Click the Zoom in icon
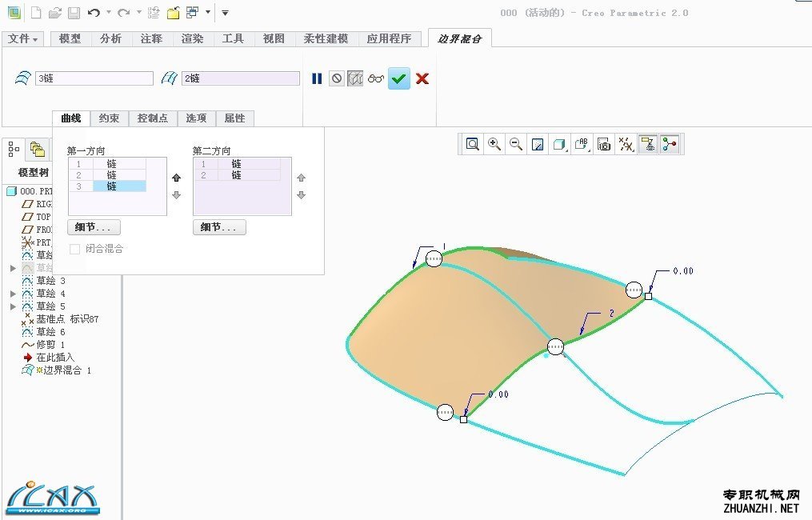The image size is (812, 520). coord(494,144)
